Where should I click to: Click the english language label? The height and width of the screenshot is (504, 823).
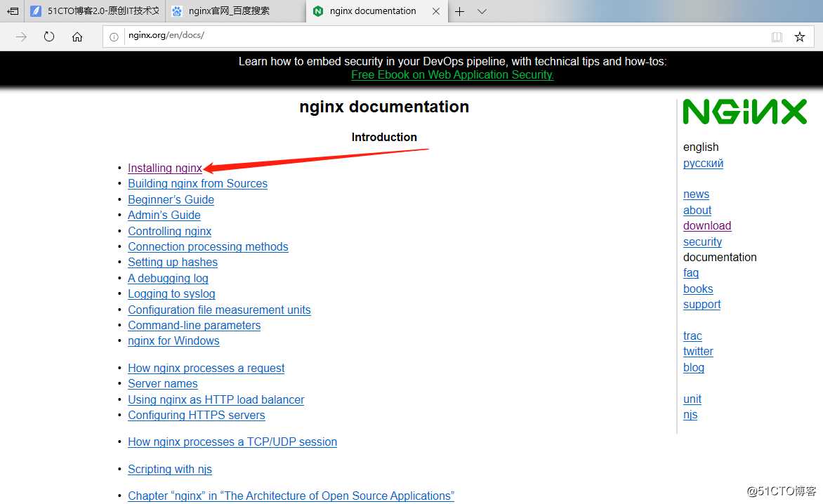pyautogui.click(x=701, y=147)
